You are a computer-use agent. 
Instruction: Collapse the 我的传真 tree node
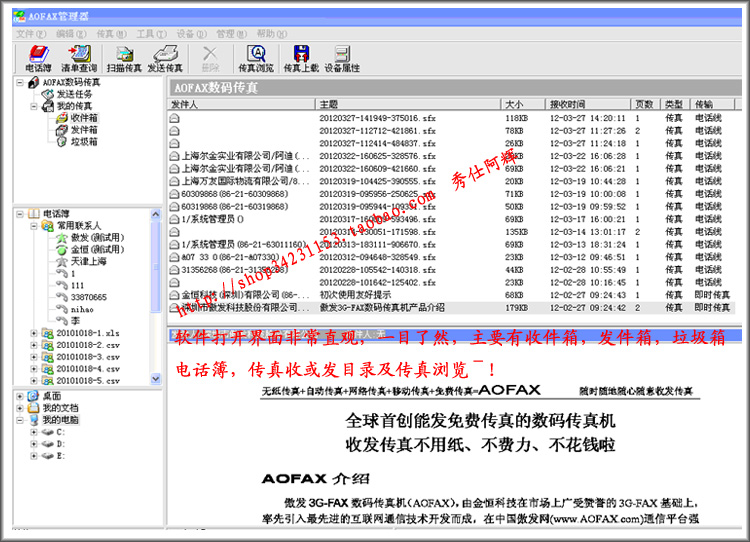pos(35,106)
